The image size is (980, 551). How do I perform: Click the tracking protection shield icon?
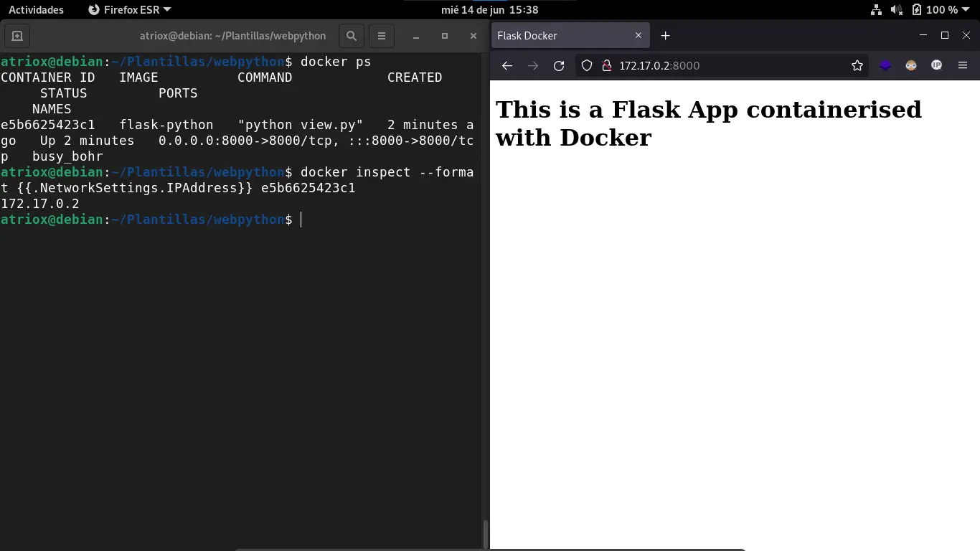587,66
